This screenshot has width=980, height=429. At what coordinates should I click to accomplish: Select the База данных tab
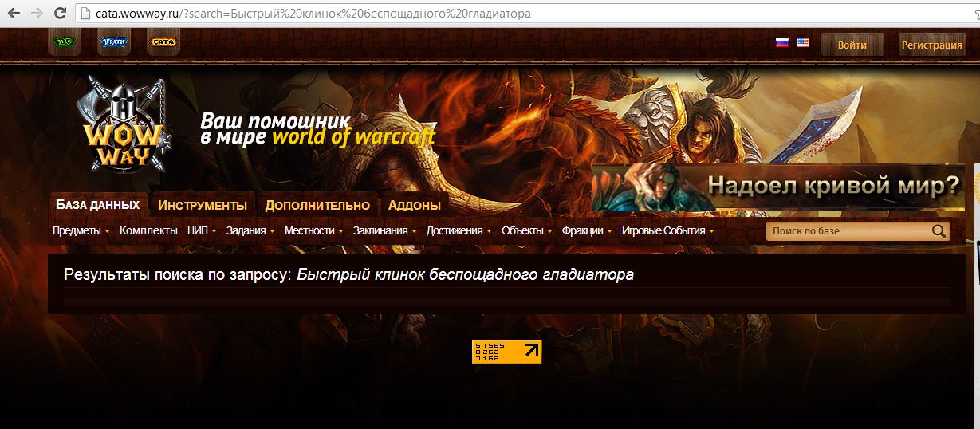pos(98,205)
